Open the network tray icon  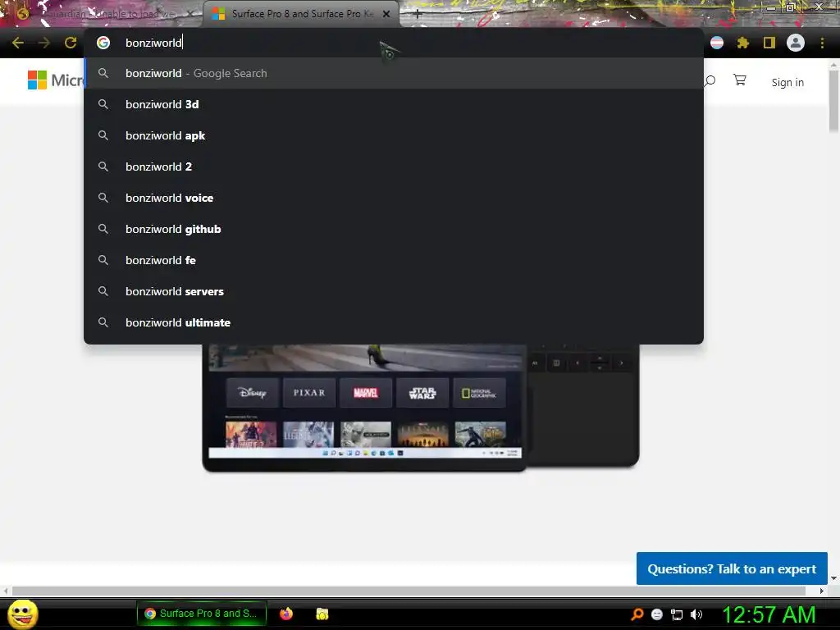pyautogui.click(x=677, y=614)
